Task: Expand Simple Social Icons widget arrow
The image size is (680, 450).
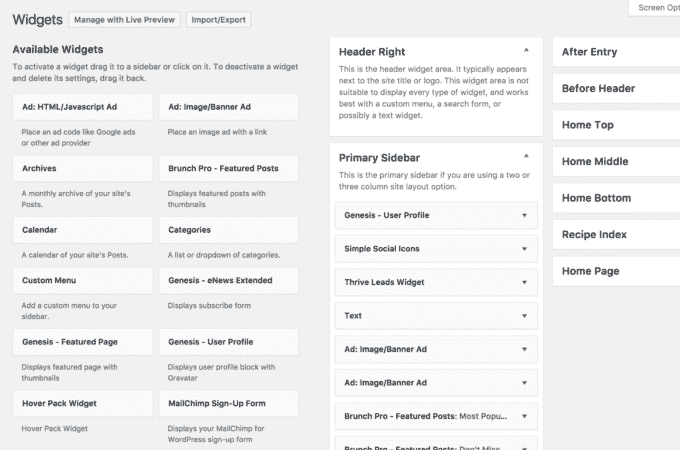Action: coord(524,249)
